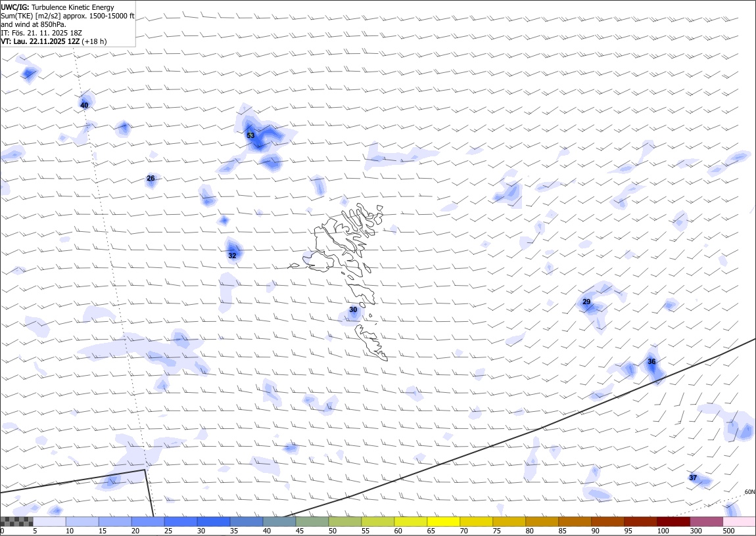Click the valid time 'VT: Lau. 22.11.2025 12Z'
The image size is (756, 536).
[40, 41]
